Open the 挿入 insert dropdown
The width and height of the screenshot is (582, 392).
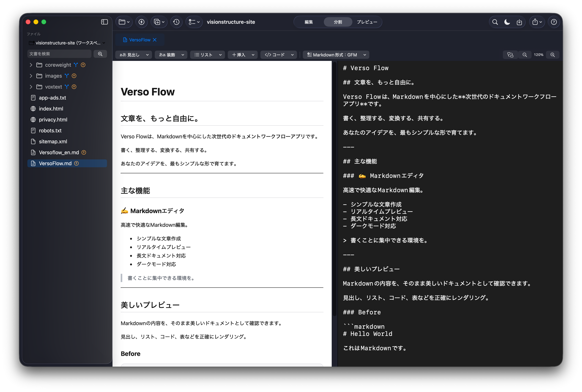point(243,55)
